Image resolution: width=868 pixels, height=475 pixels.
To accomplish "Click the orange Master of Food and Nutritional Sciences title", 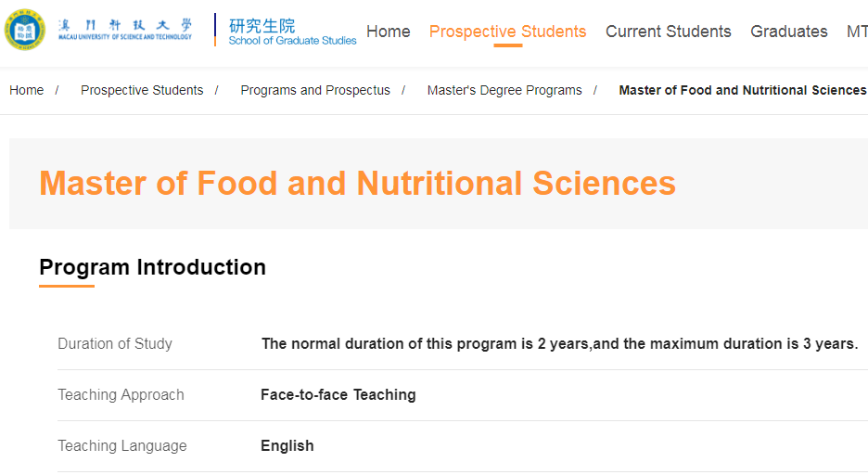I will click(x=358, y=184).
